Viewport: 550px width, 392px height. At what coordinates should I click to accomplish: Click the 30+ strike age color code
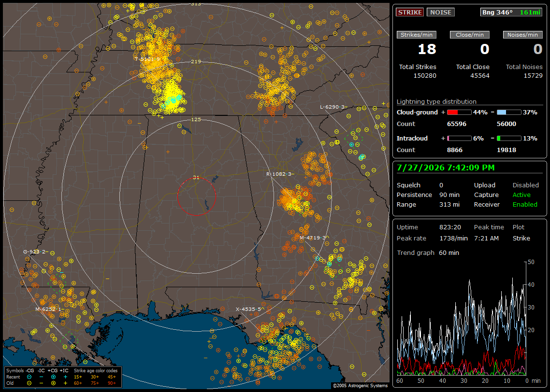[95, 377]
